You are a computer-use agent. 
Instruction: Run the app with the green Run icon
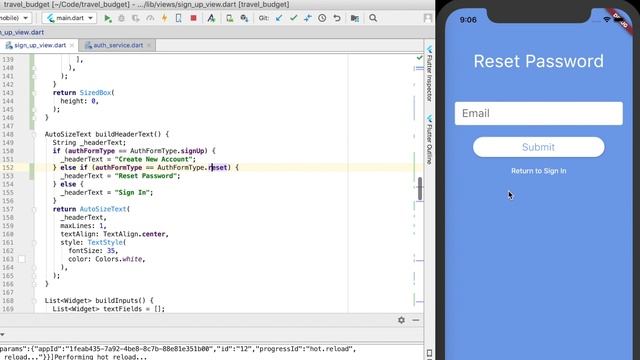(x=108, y=18)
